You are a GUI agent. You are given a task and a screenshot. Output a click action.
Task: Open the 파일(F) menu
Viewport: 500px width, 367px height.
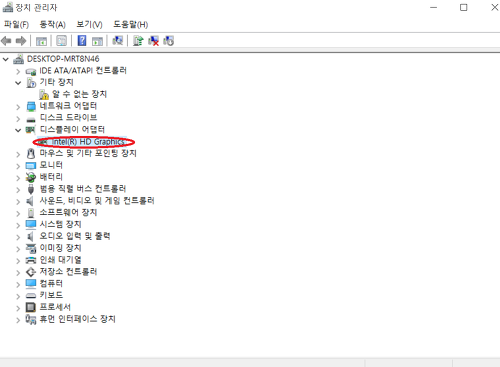pos(16,24)
